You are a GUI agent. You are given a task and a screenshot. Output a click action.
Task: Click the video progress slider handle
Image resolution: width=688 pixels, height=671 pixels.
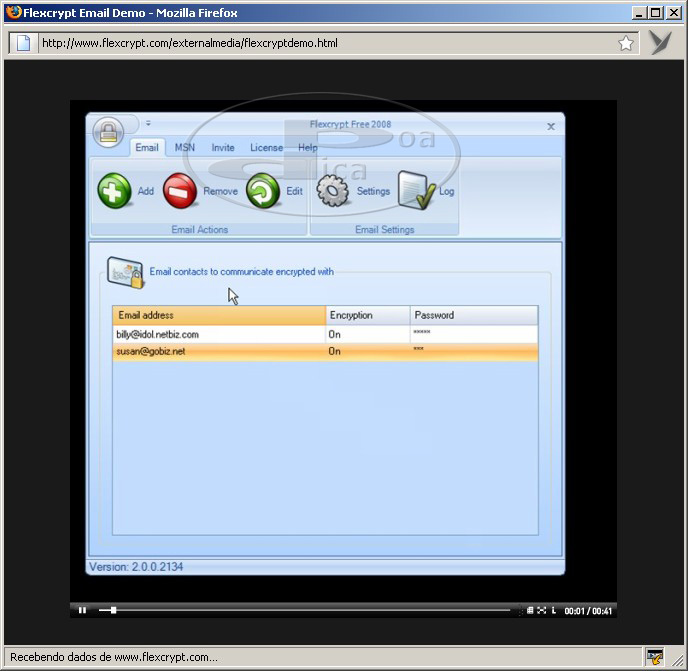[x=113, y=610]
